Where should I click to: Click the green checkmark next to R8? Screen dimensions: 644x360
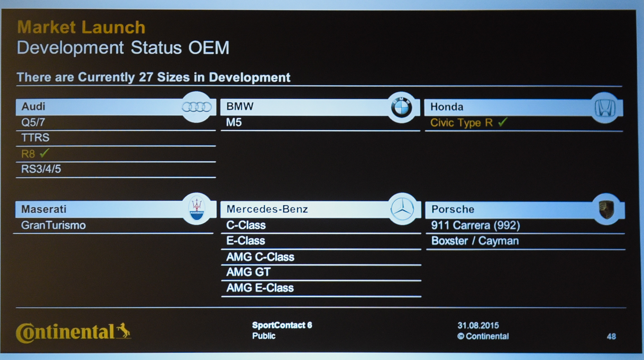(x=44, y=153)
